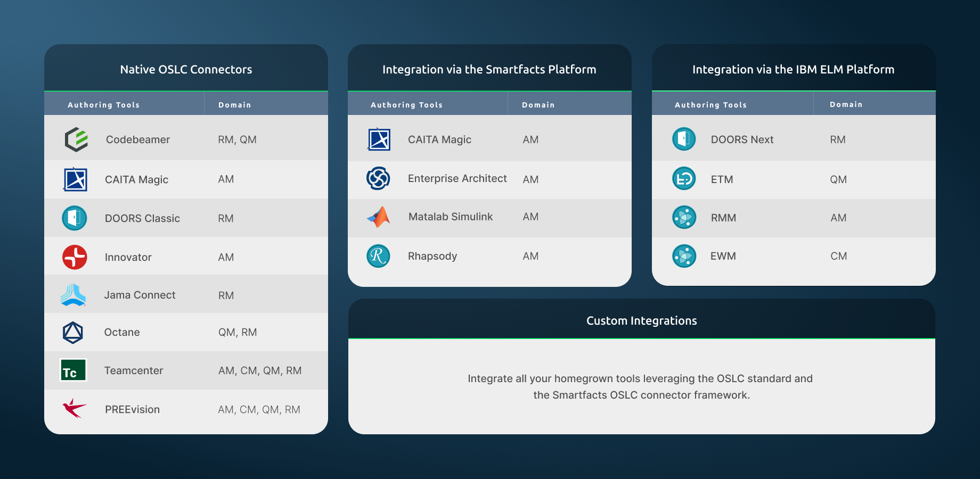
Task: Select the Matalab Simulink name
Action: (451, 217)
